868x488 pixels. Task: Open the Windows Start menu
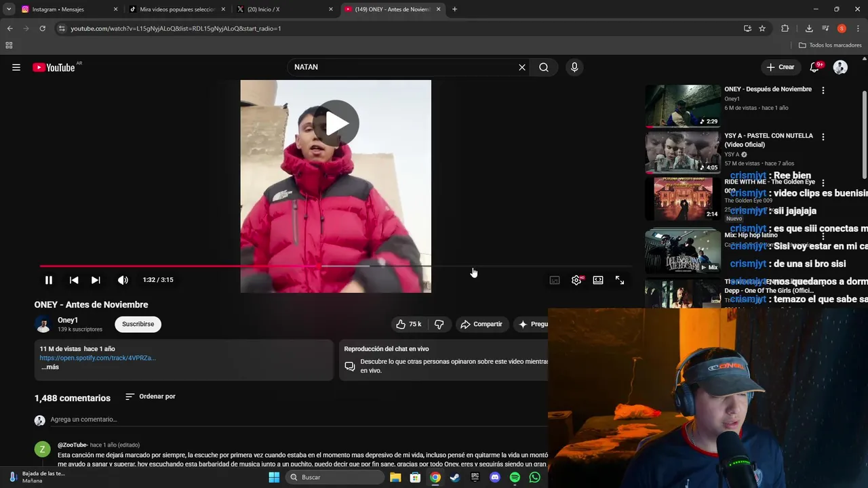click(x=274, y=477)
